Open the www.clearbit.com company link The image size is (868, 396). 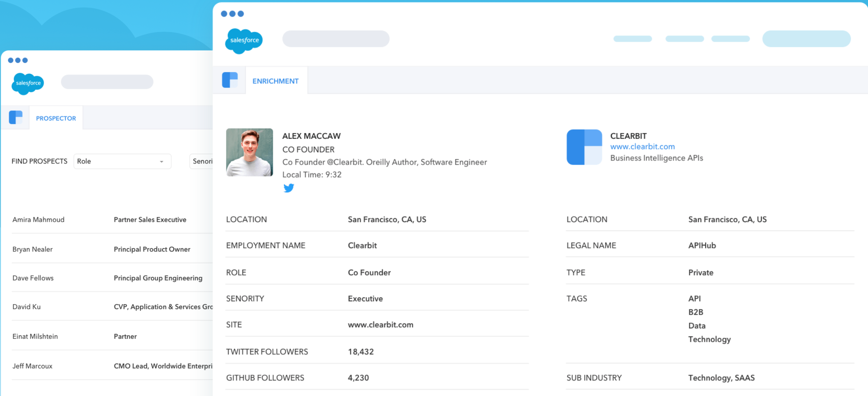pos(642,147)
